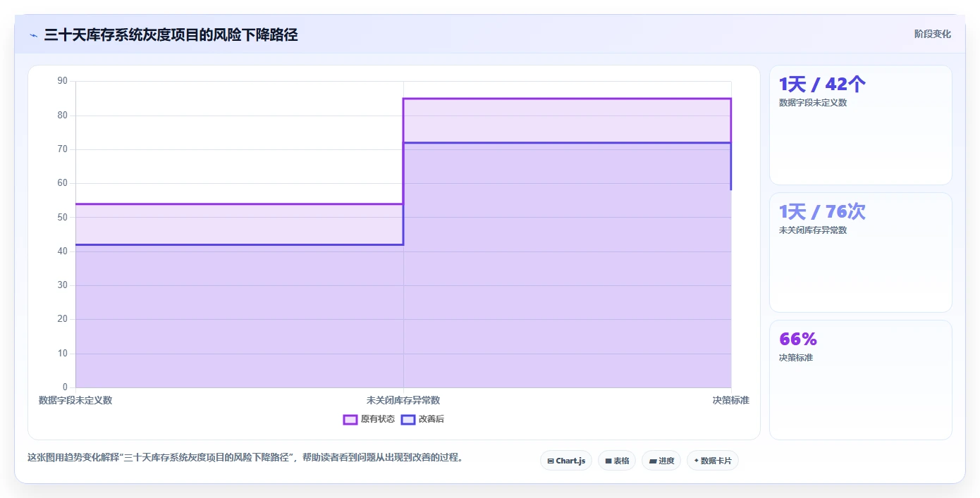Click the y-axis value 90
980x498 pixels.
[62, 81]
